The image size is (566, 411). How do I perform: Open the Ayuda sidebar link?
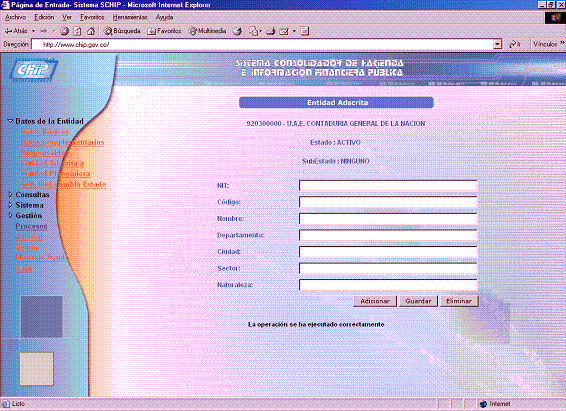26,247
